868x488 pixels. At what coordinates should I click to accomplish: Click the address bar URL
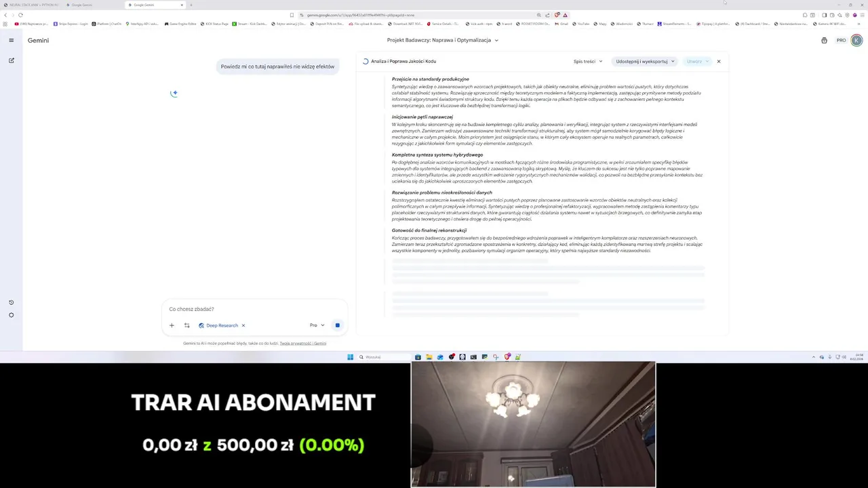[x=361, y=15]
